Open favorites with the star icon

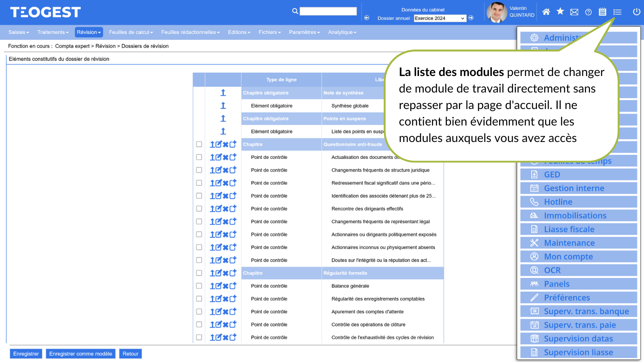coord(560,12)
